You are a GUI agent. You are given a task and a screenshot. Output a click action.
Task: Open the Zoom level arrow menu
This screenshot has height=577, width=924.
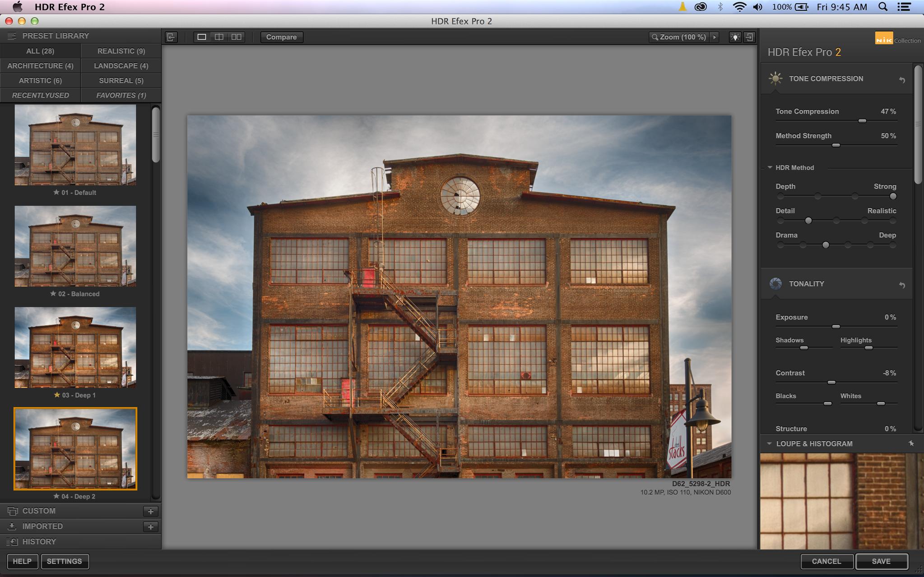(x=714, y=37)
